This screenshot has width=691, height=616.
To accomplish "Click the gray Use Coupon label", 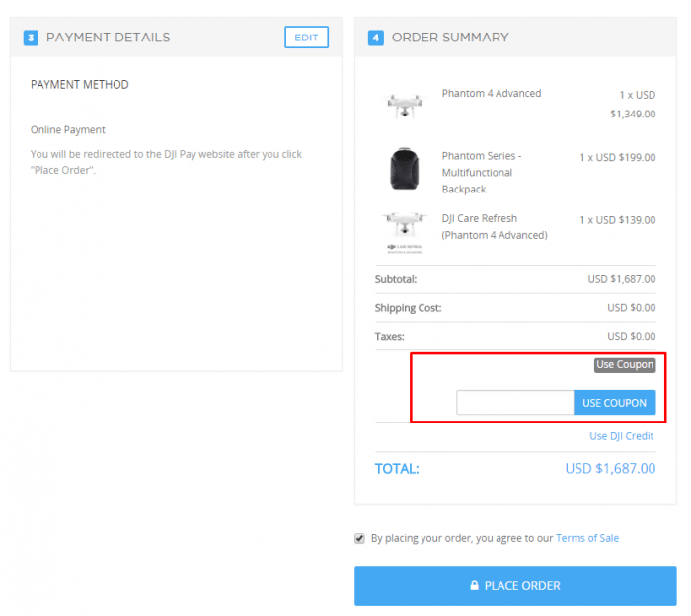I will [625, 365].
